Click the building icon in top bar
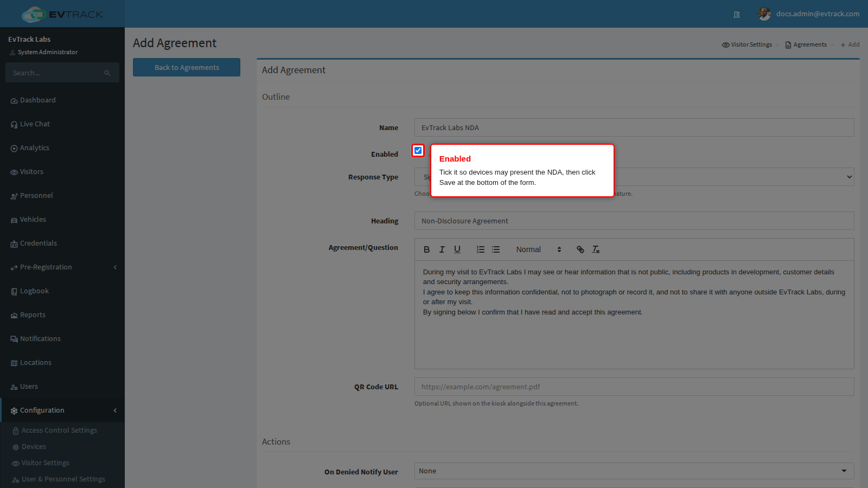Image resolution: width=868 pixels, height=488 pixels. click(x=737, y=15)
